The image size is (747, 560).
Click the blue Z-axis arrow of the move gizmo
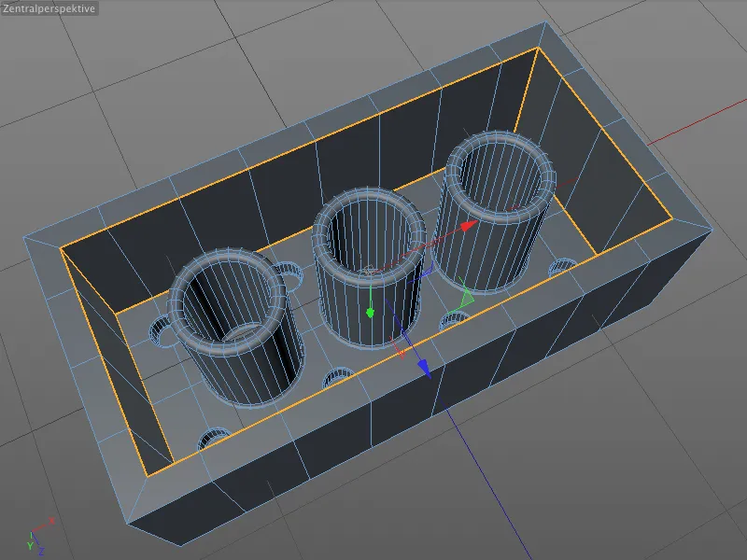424,366
